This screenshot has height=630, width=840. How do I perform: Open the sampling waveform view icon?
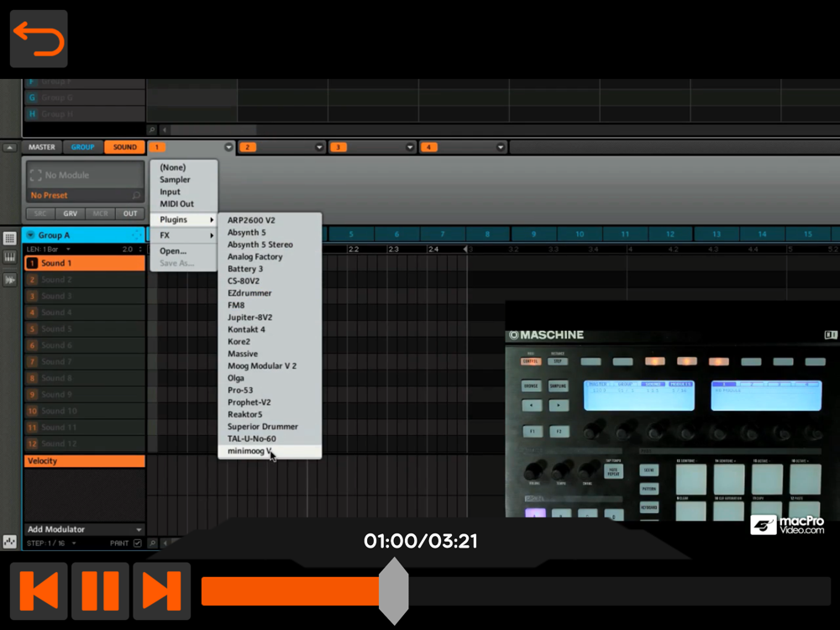click(10, 280)
